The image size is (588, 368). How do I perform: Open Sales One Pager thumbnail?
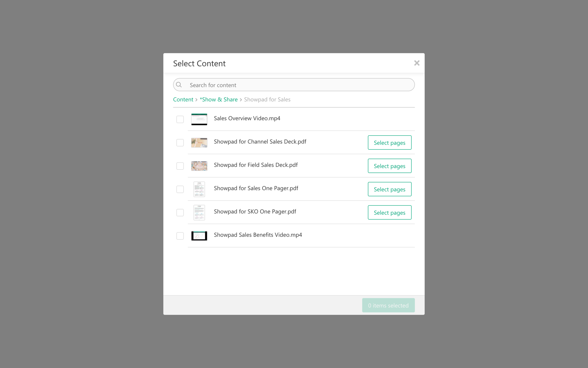click(x=199, y=189)
